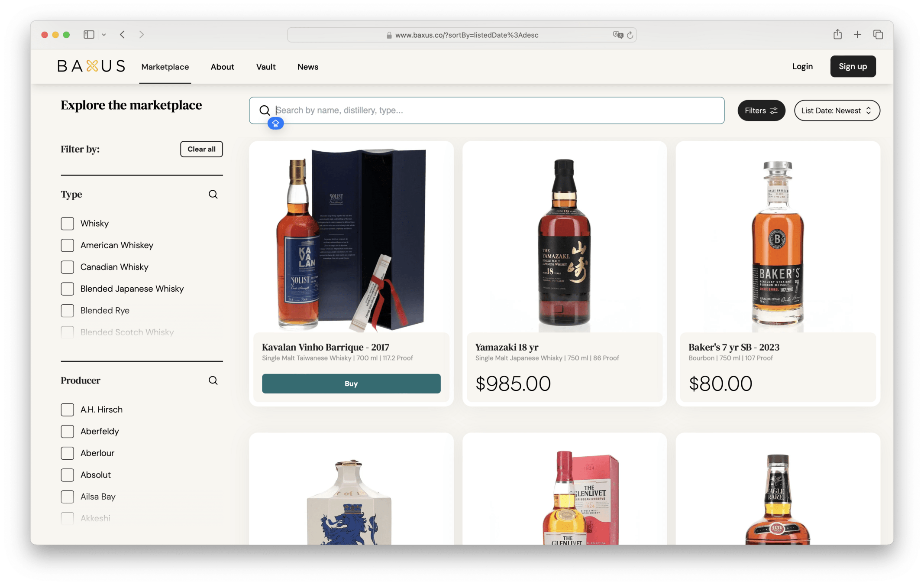Screen dimensions: 924x585
Task: Enable the Blended Japanese Whisky filter
Action: click(x=68, y=289)
